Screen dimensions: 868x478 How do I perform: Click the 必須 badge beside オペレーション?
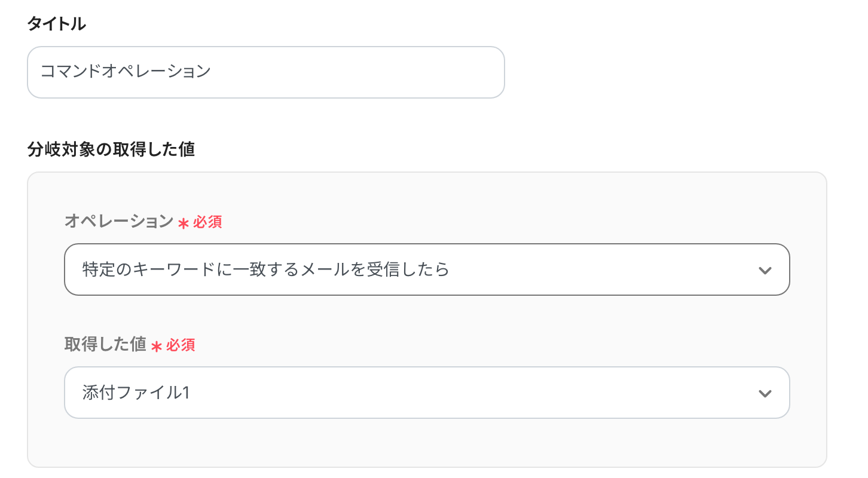point(207,222)
